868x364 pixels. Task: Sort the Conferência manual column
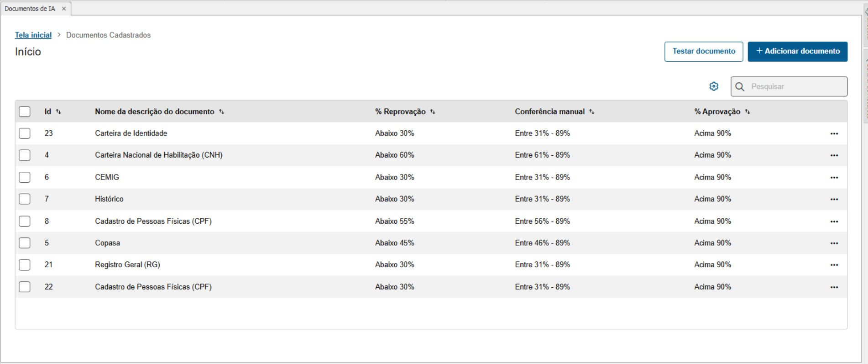pyautogui.click(x=591, y=112)
